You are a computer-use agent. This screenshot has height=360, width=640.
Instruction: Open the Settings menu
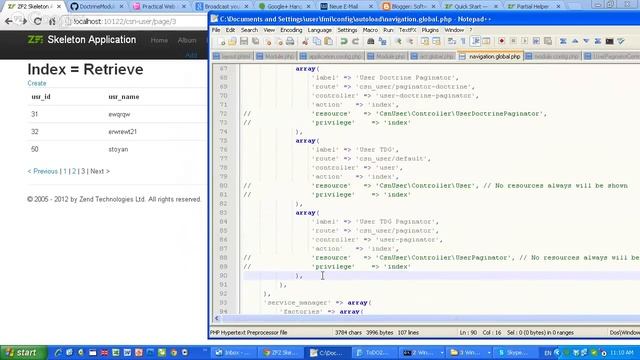347,30
